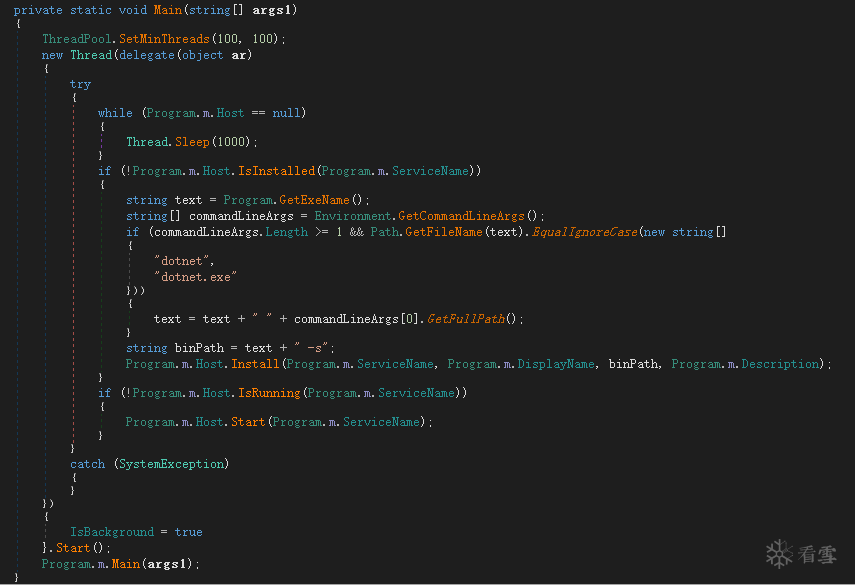Click the Length property
The width and height of the screenshot is (855, 585).
click(286, 232)
